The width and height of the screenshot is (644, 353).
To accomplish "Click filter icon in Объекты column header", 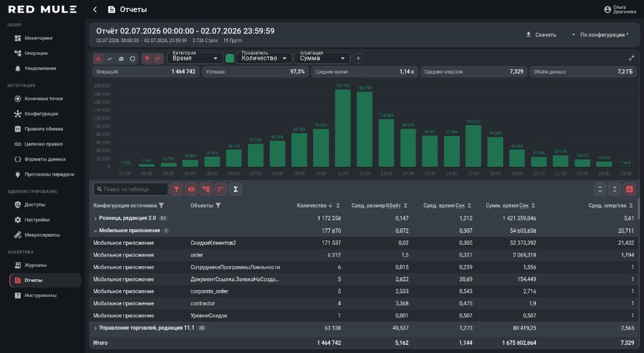I will (x=218, y=206).
